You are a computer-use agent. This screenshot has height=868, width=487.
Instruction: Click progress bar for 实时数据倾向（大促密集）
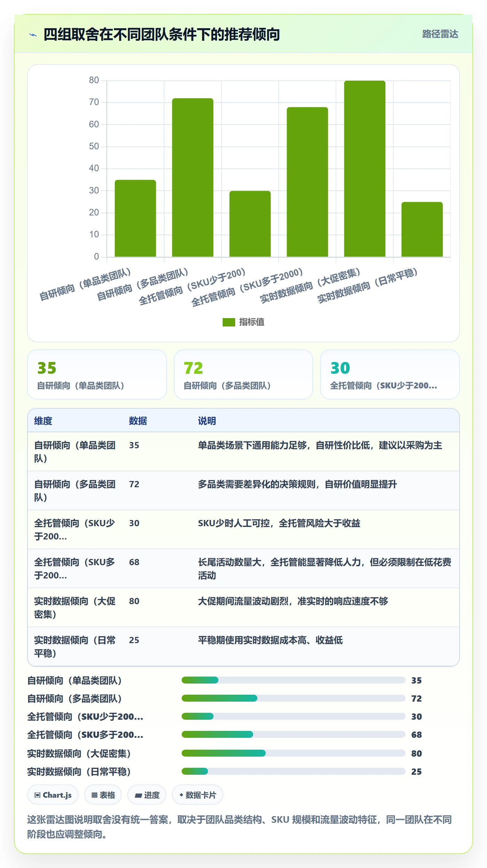(293, 753)
